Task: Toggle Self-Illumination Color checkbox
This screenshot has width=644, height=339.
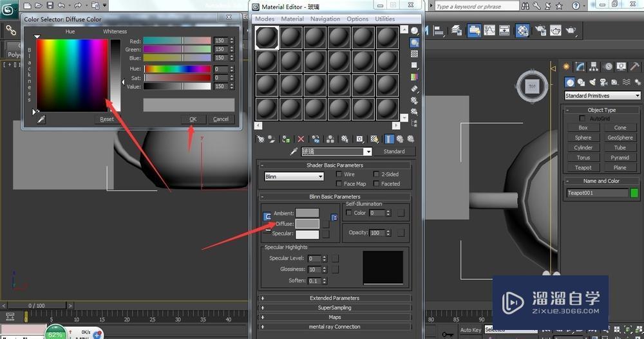Action: (348, 212)
